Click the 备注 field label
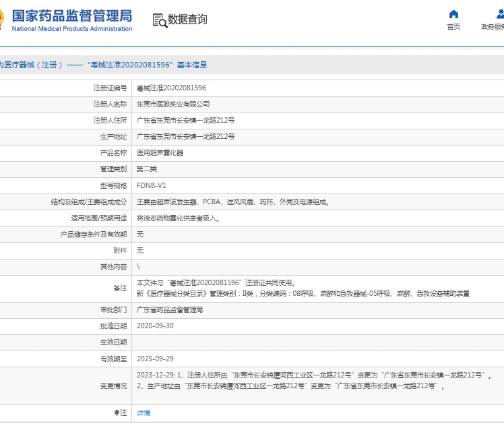Image resolution: width=504 pixels, height=428 pixels. pyautogui.click(x=120, y=288)
